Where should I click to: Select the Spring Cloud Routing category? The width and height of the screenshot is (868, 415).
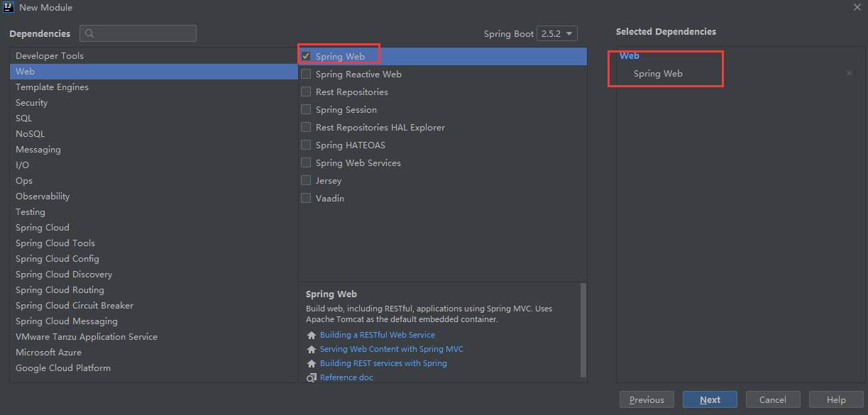click(153, 290)
